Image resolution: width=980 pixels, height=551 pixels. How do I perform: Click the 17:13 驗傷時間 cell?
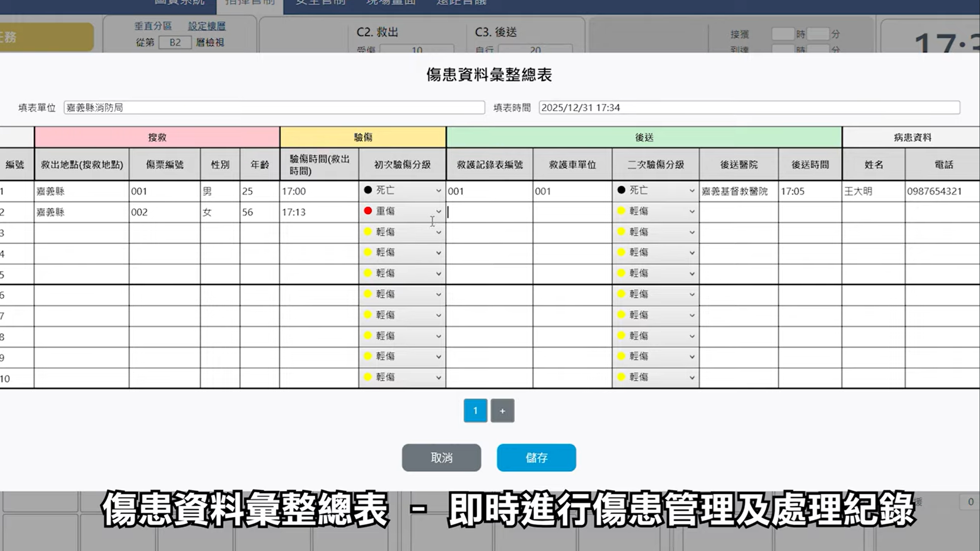(x=319, y=212)
